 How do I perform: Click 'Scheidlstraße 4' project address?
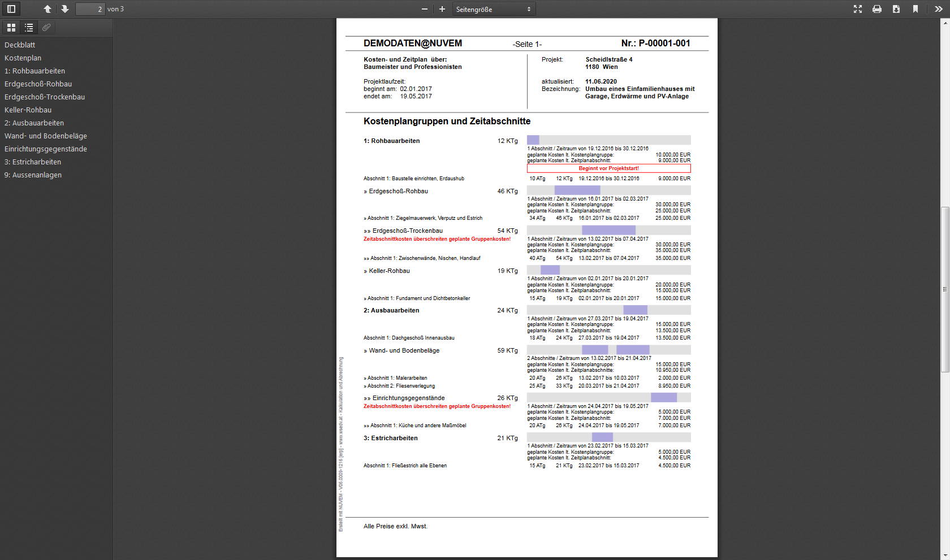(x=609, y=59)
